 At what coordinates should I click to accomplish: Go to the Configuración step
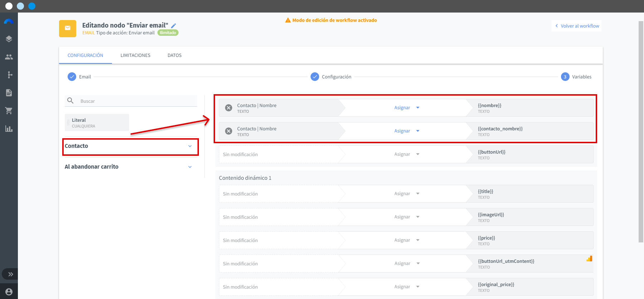[x=331, y=77]
